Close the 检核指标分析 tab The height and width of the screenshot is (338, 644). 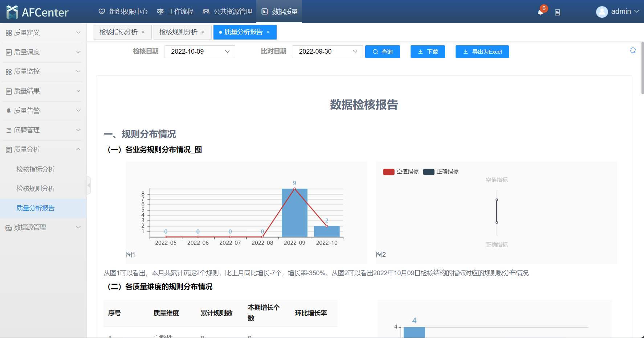[x=143, y=32]
